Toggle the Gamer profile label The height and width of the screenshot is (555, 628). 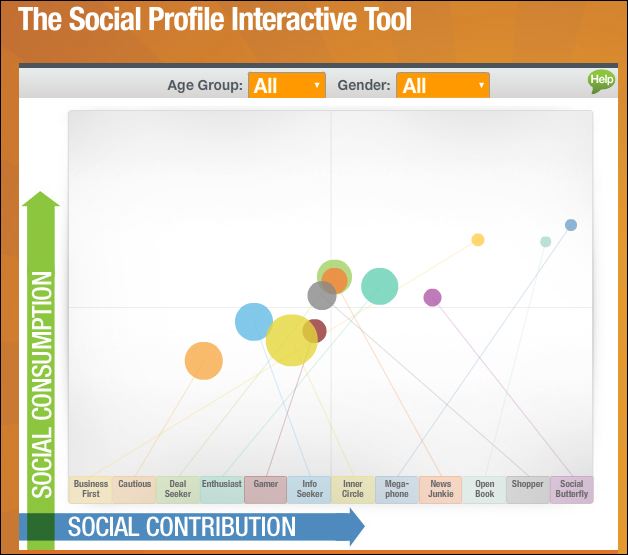pyautogui.click(x=266, y=489)
